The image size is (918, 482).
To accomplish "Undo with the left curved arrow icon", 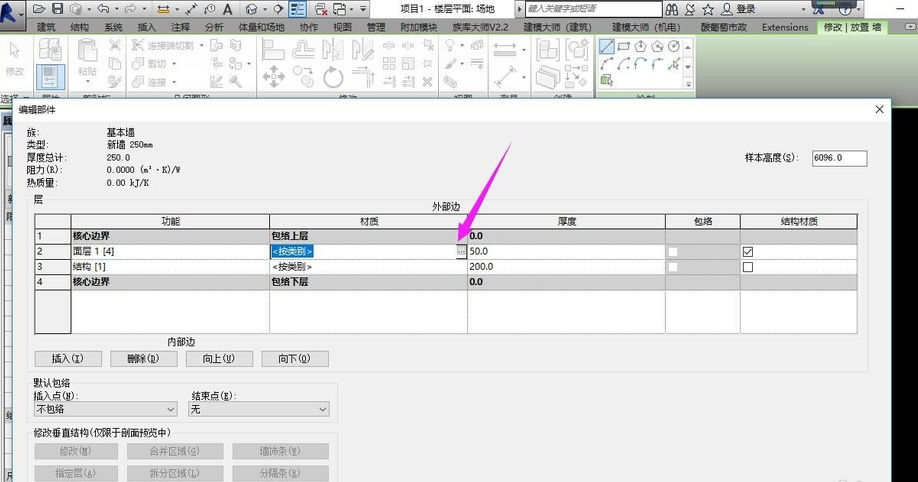I will (x=104, y=9).
